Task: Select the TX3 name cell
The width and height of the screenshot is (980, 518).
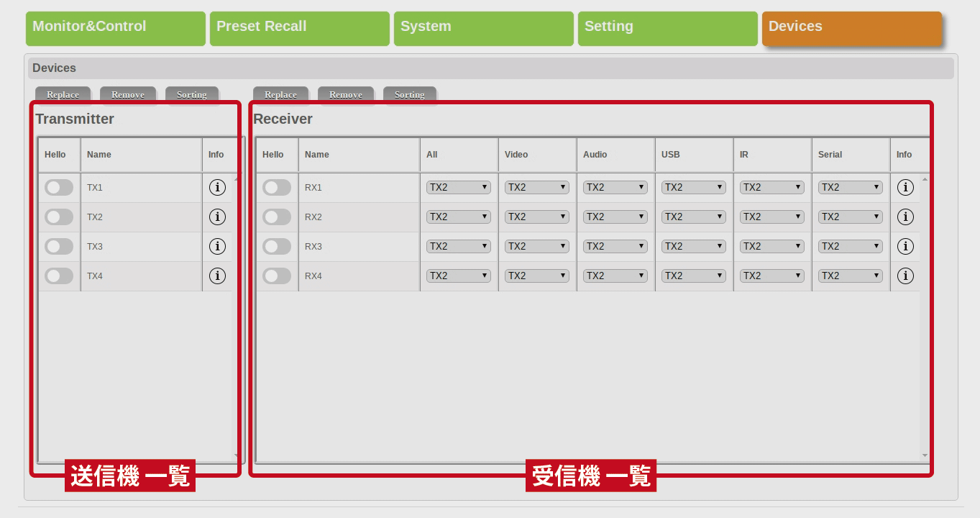Action: [x=141, y=246]
